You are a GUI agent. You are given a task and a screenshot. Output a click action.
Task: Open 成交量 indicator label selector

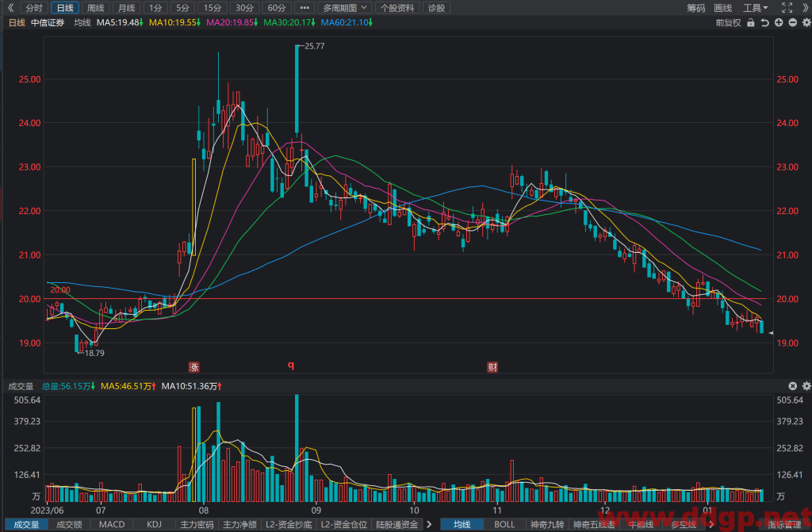(21, 386)
